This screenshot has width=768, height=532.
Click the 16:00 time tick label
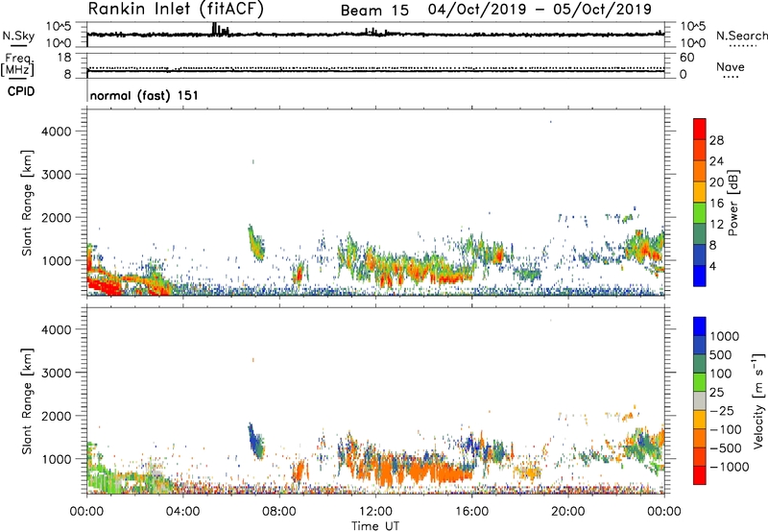471,512
